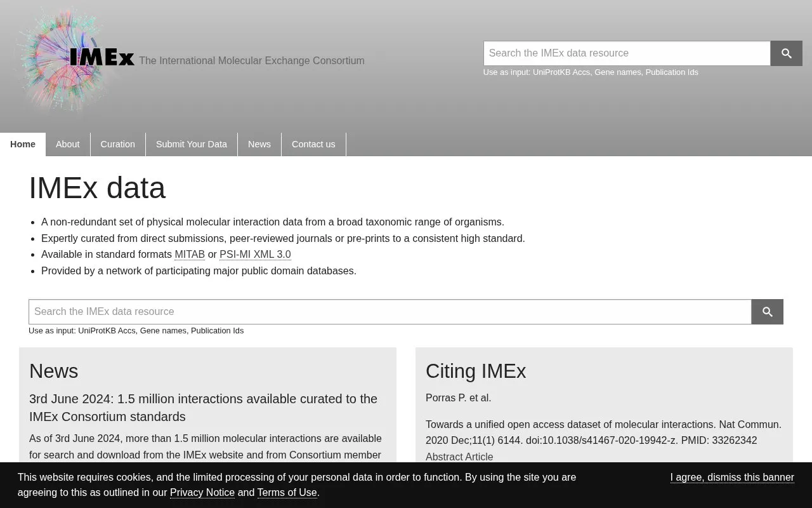The height and width of the screenshot is (508, 812).
Task: Click the bullet about a non-redundant set
Action: (273, 222)
